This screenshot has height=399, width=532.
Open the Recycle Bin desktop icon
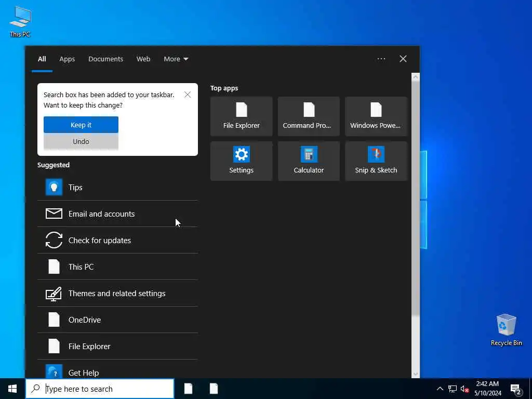click(x=506, y=330)
